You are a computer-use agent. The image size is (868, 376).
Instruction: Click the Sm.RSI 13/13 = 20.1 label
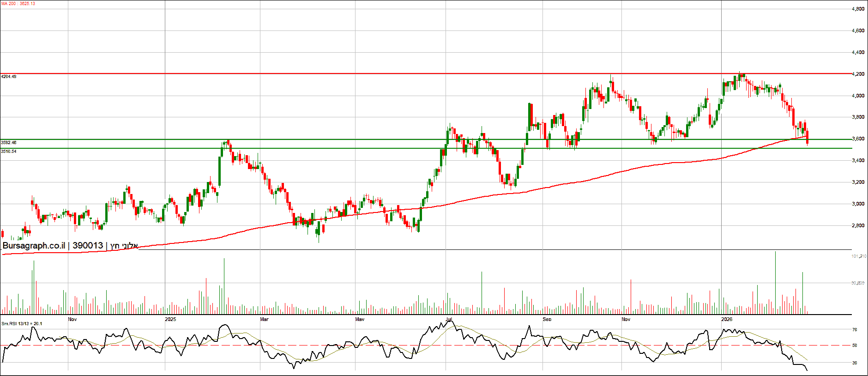(x=22, y=323)
